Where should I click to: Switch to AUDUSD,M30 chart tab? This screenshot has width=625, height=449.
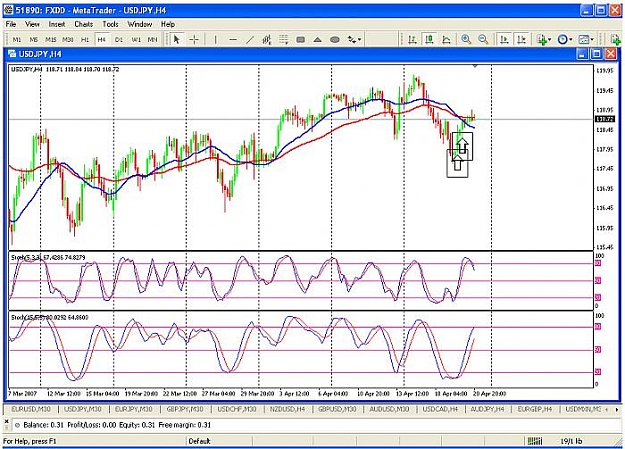click(389, 409)
